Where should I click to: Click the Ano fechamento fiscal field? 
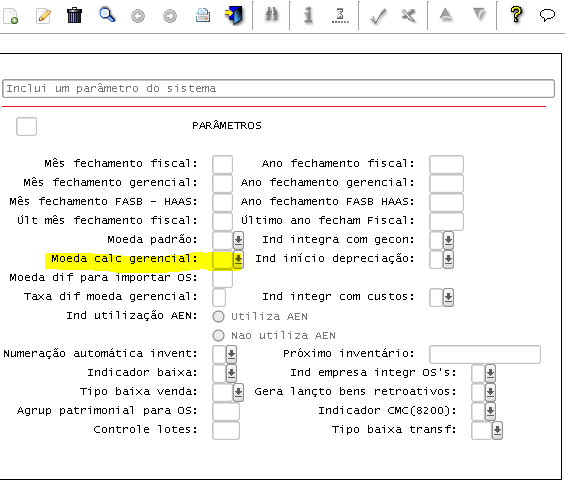(446, 165)
